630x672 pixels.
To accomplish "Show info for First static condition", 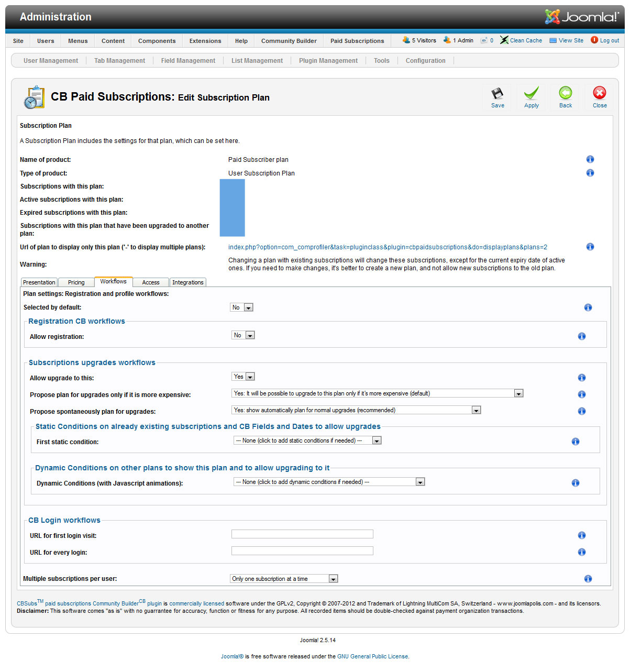I will pyautogui.click(x=576, y=442).
